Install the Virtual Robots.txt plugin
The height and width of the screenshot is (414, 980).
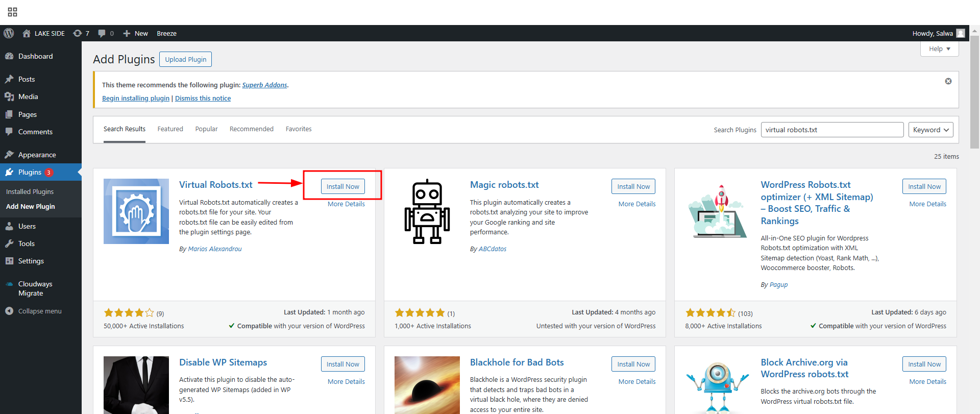pos(343,186)
